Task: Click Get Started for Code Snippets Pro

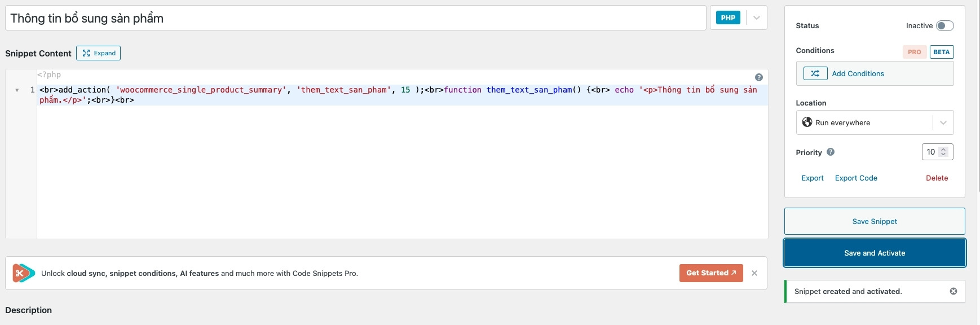Action: 711,273
